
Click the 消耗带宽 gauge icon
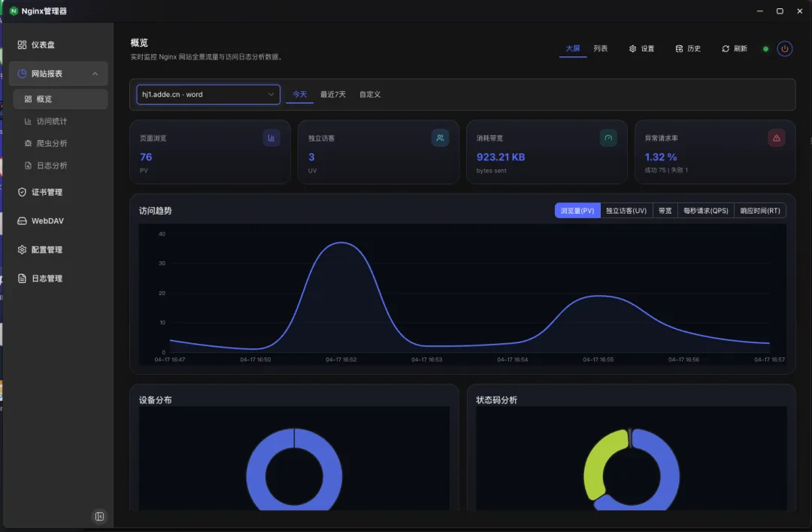(x=608, y=138)
